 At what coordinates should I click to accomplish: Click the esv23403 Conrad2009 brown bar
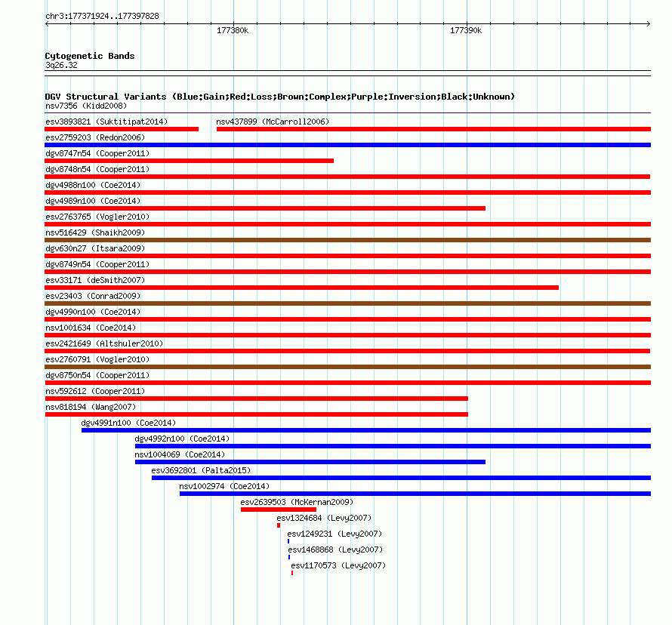pos(347,303)
